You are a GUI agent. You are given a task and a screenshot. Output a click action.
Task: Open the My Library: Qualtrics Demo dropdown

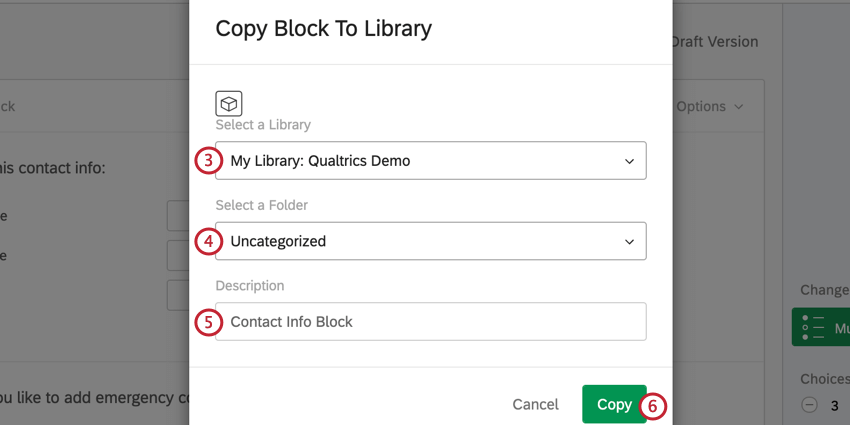point(430,161)
